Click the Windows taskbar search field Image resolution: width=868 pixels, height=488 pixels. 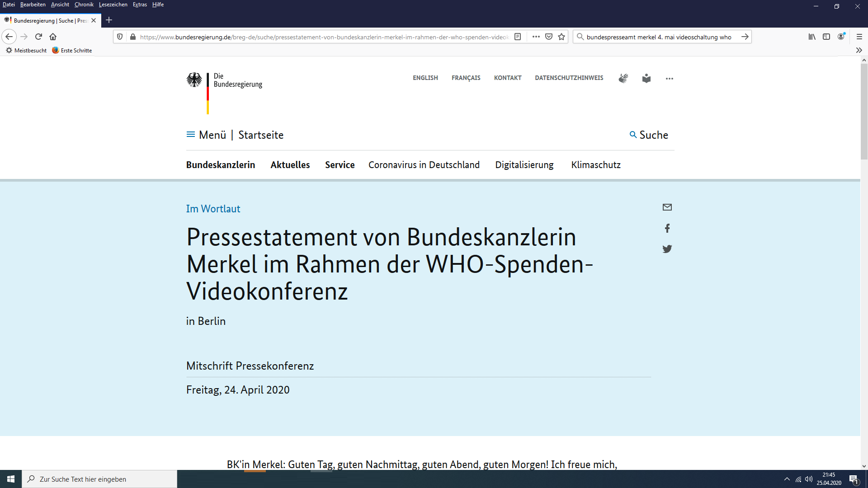99,479
